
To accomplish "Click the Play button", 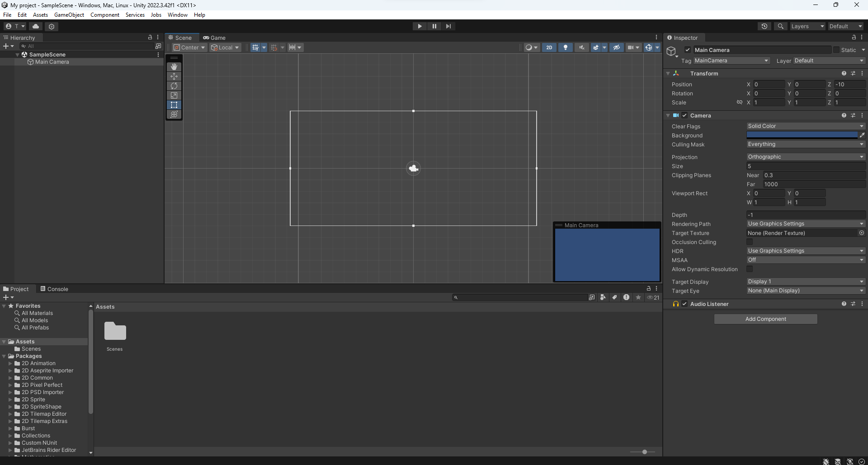I will coord(420,26).
